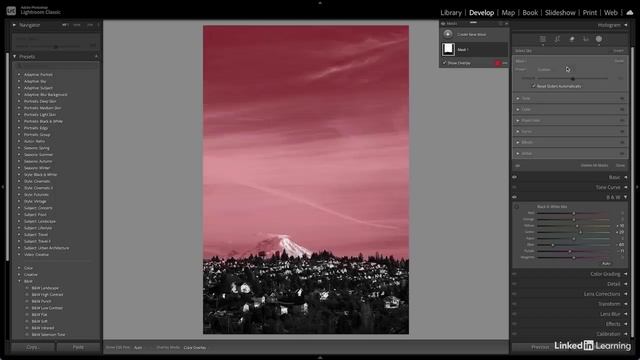The width and height of the screenshot is (640, 360).
Task: Uncheck Reset Sliders Automatically checkbox
Action: 533,86
